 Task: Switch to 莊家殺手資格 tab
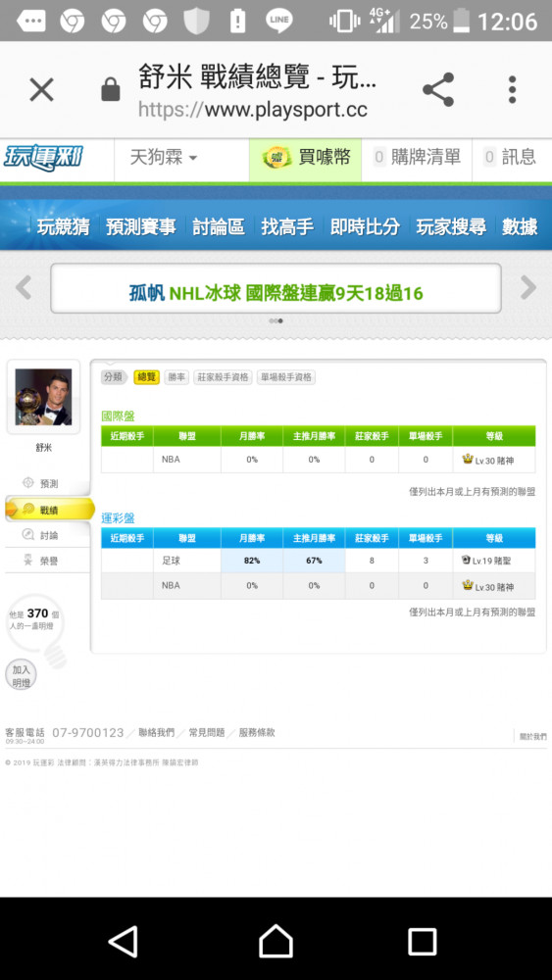click(x=224, y=377)
